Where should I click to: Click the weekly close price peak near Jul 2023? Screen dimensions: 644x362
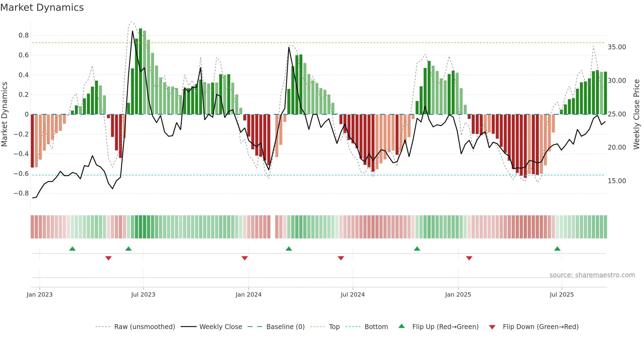(133, 31)
